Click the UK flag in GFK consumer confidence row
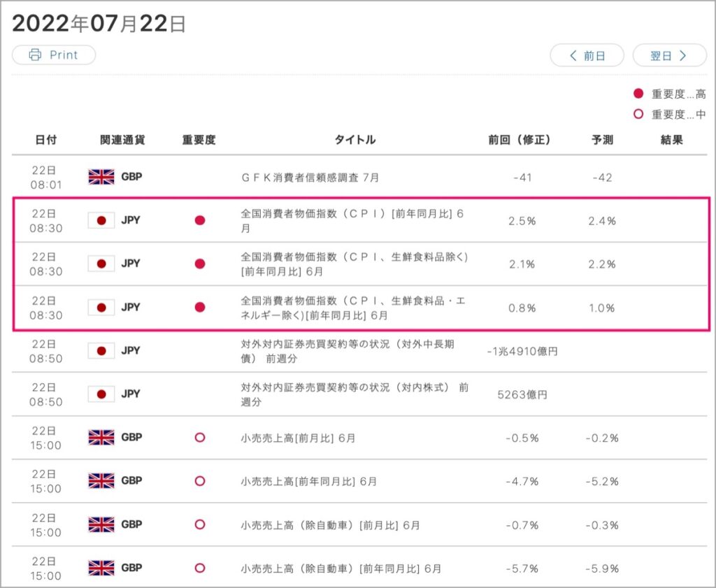Screen dimensions: 716x588 coord(101,177)
